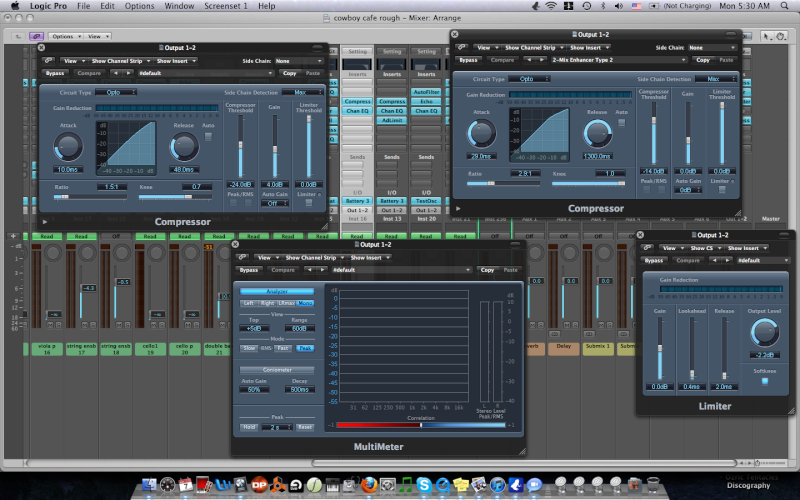This screenshot has width=800, height=500.
Task: Open Firefox from the Dock
Action: pos(368,484)
